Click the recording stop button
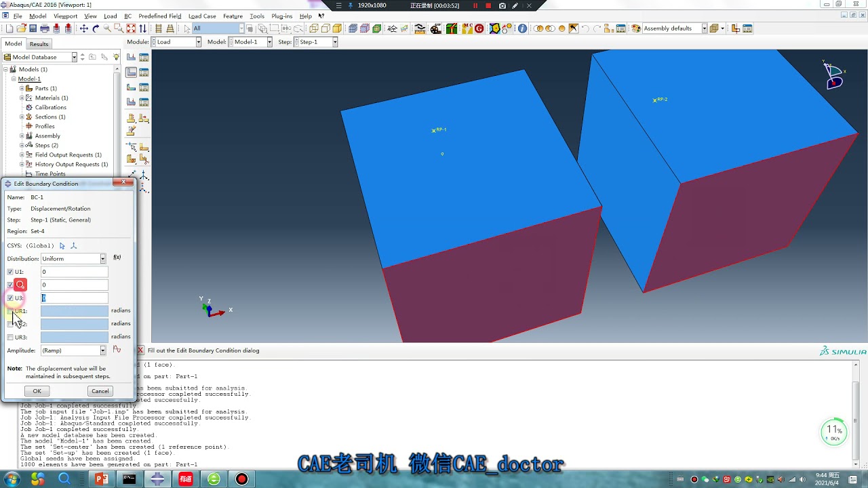868x488 pixels. [488, 5]
